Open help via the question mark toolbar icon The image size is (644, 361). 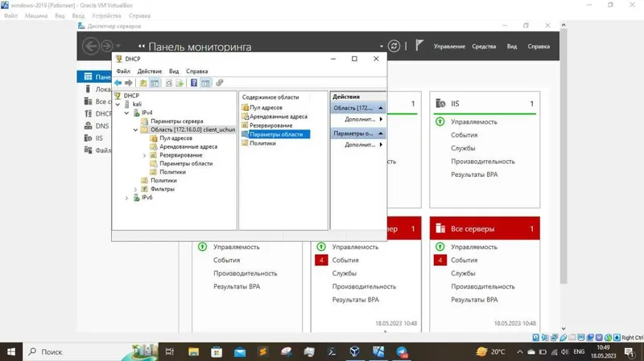(194, 83)
